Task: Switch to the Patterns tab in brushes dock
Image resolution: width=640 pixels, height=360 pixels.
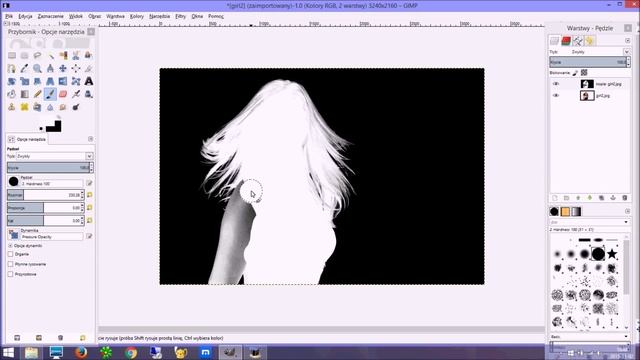Action: tap(565, 211)
